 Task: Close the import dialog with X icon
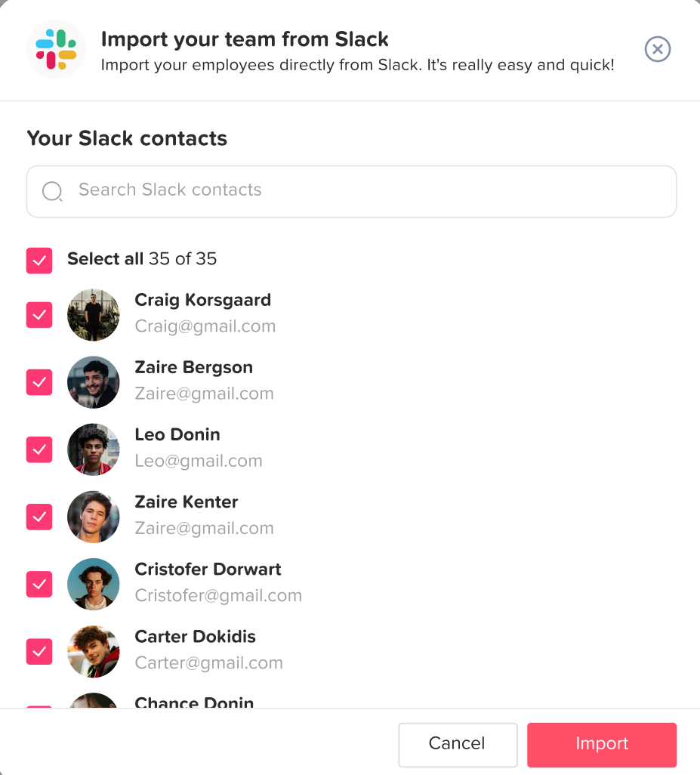click(658, 49)
